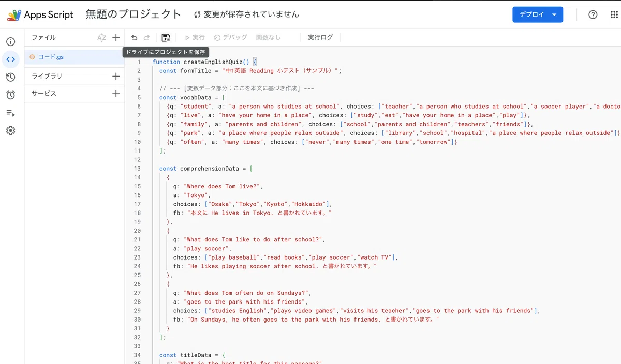Screen dimensions: 621x364
Task: Open the Overview info icon in sidebar
Action: (10, 42)
